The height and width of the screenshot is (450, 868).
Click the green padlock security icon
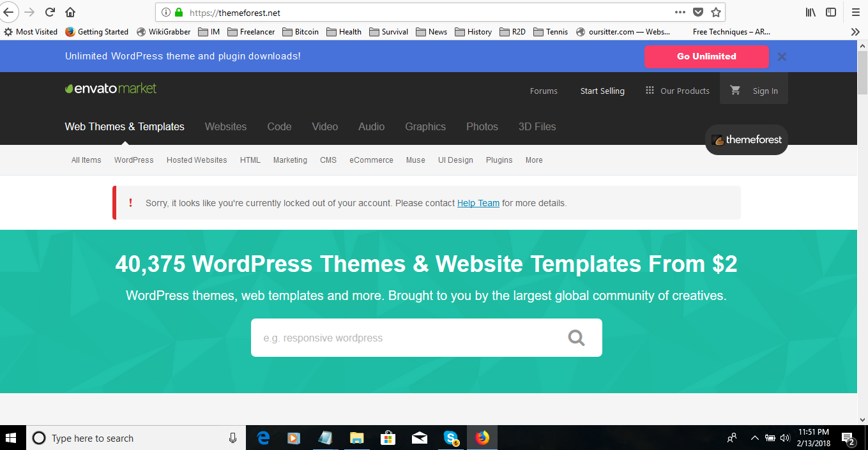pyautogui.click(x=178, y=12)
